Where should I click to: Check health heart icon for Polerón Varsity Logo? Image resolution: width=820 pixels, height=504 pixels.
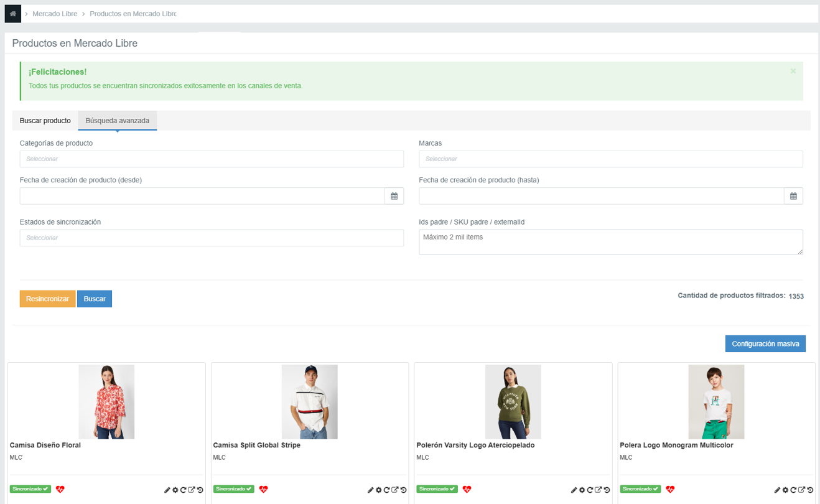pyautogui.click(x=467, y=489)
